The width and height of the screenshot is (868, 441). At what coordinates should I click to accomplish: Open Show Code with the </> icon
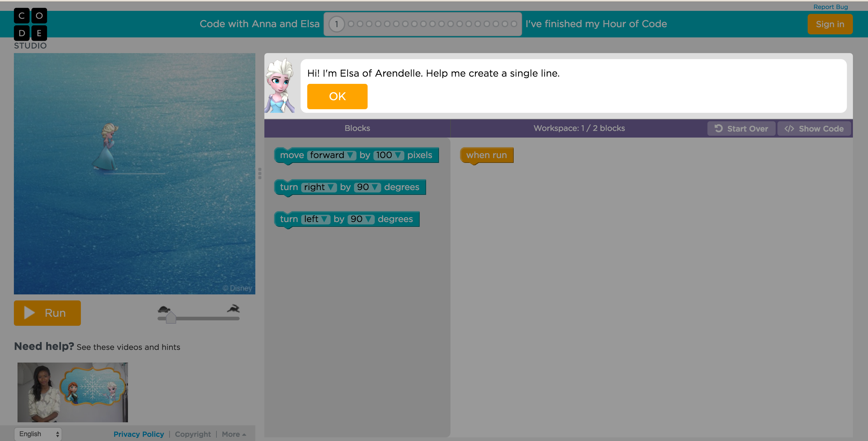pos(790,128)
